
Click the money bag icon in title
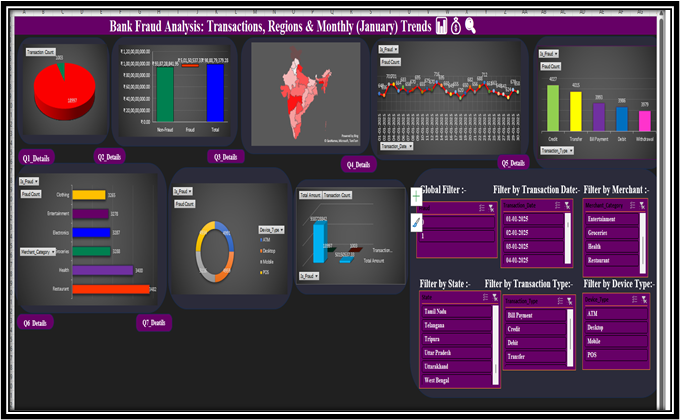456,26
